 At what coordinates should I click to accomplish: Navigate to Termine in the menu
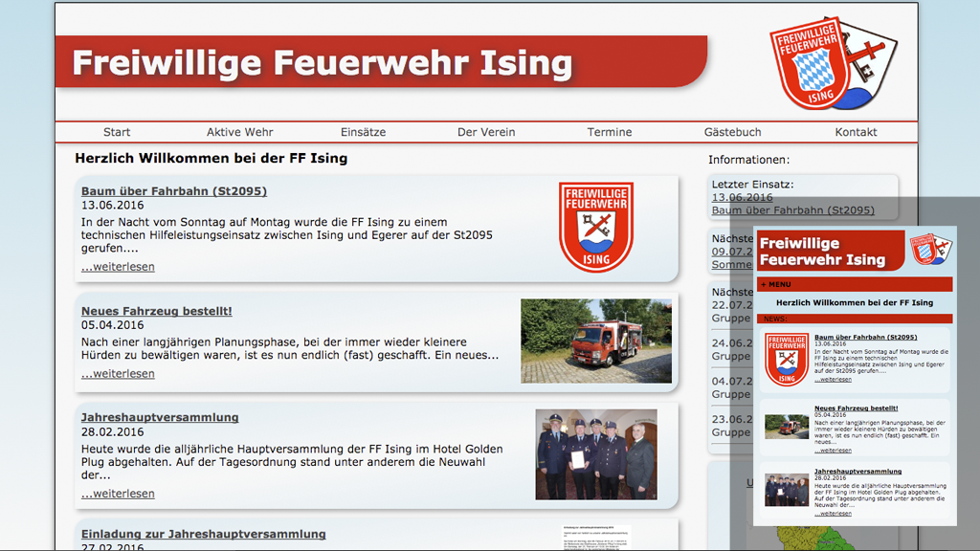pos(610,132)
